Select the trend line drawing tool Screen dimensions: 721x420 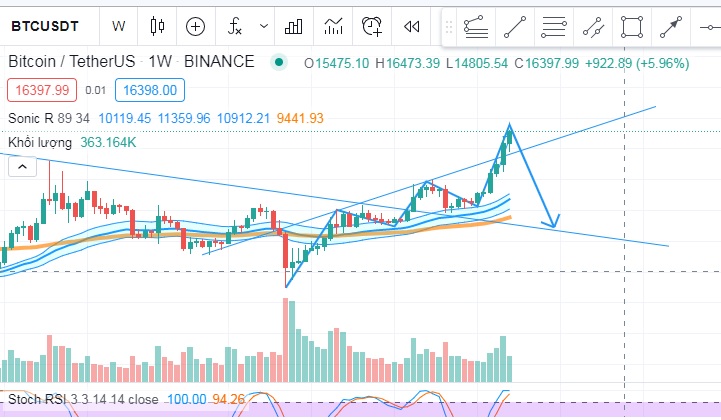tap(515, 26)
